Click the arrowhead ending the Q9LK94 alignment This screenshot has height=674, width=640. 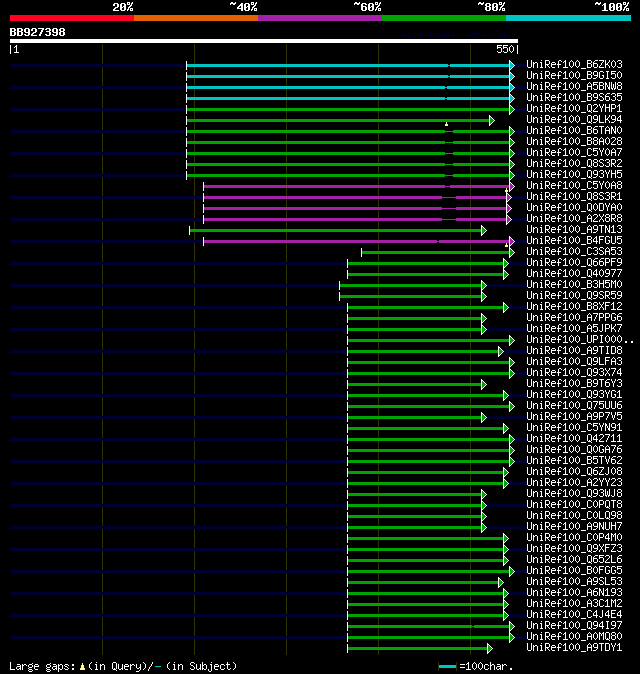point(492,121)
